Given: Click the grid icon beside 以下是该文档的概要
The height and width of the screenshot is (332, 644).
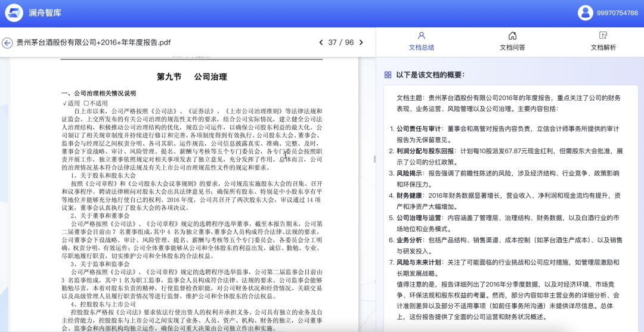Looking at the screenshot, I should pyautogui.click(x=388, y=75).
